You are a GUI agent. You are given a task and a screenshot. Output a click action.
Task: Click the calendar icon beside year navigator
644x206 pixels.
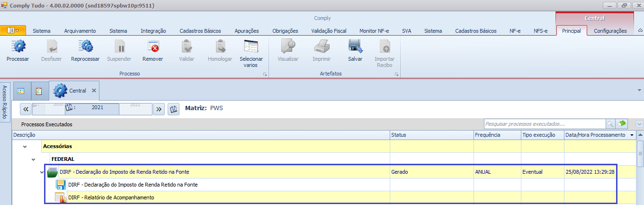173,109
